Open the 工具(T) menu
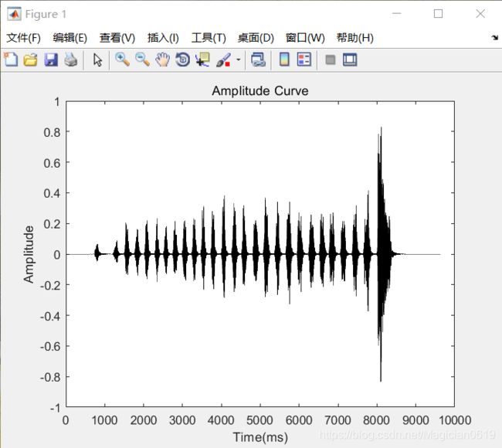The image size is (502, 448). (209, 38)
